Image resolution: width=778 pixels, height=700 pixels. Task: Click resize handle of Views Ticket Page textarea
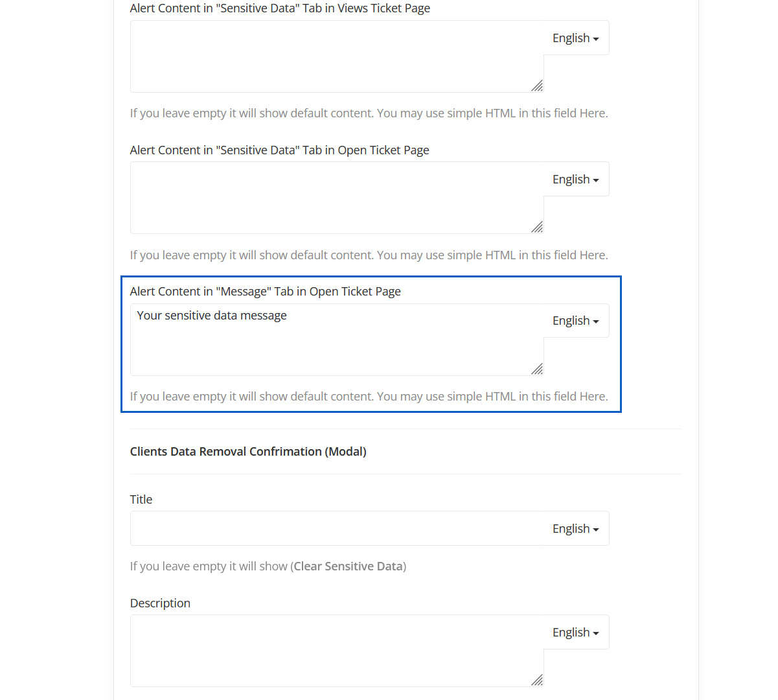click(537, 86)
